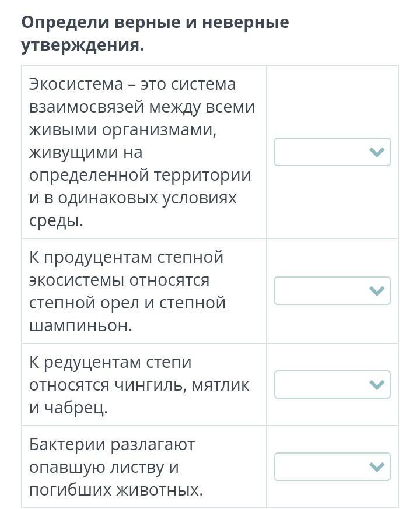Click the phrase 'погибших животных' in last row
Viewport: 420px width, 509px height.
point(116,490)
